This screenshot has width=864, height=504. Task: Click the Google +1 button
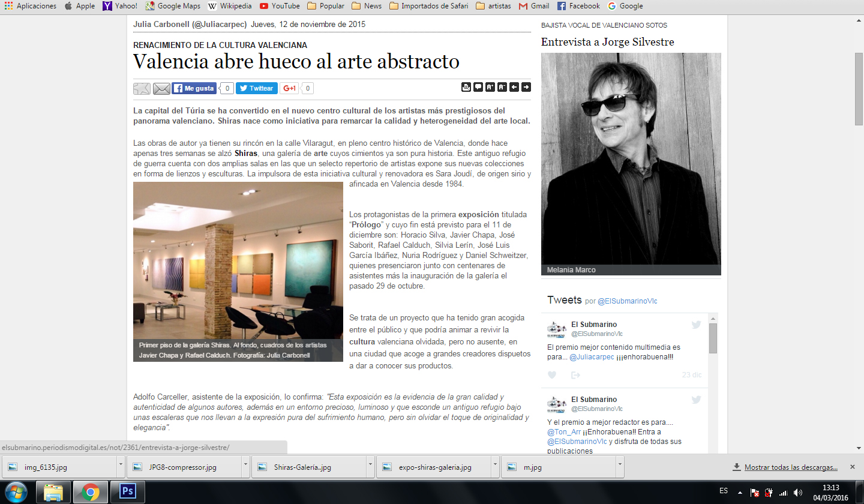coord(289,88)
